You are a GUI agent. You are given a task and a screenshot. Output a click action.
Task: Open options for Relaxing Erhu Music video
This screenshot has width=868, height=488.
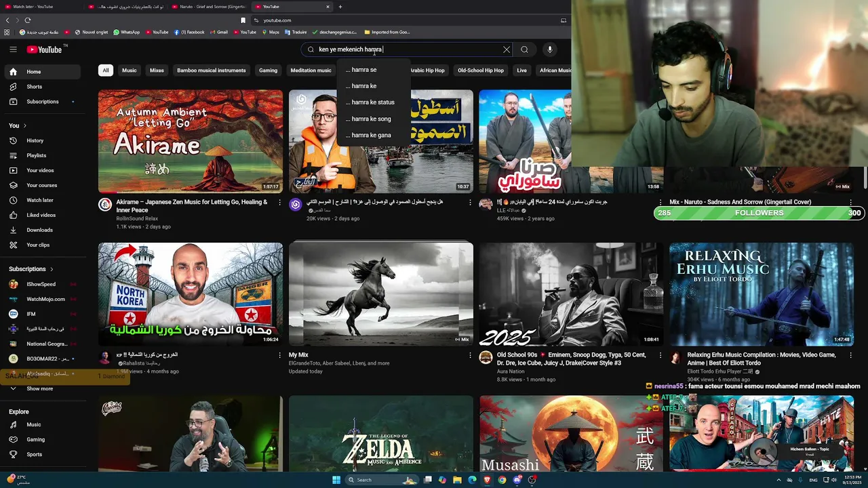[x=851, y=355]
